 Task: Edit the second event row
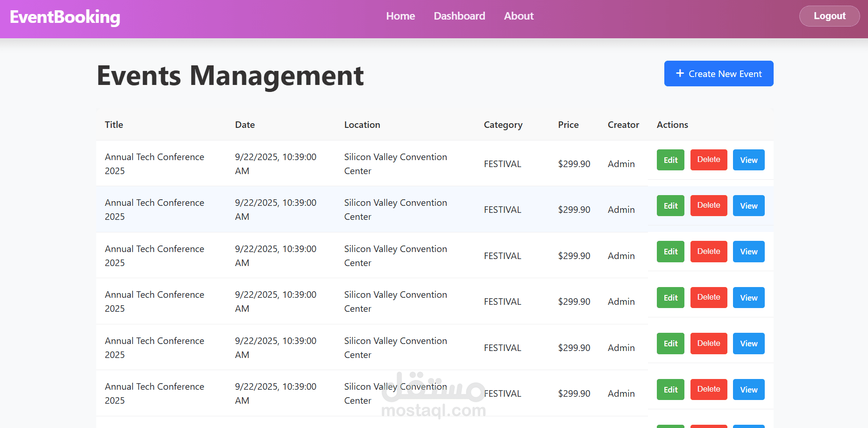[670, 206]
